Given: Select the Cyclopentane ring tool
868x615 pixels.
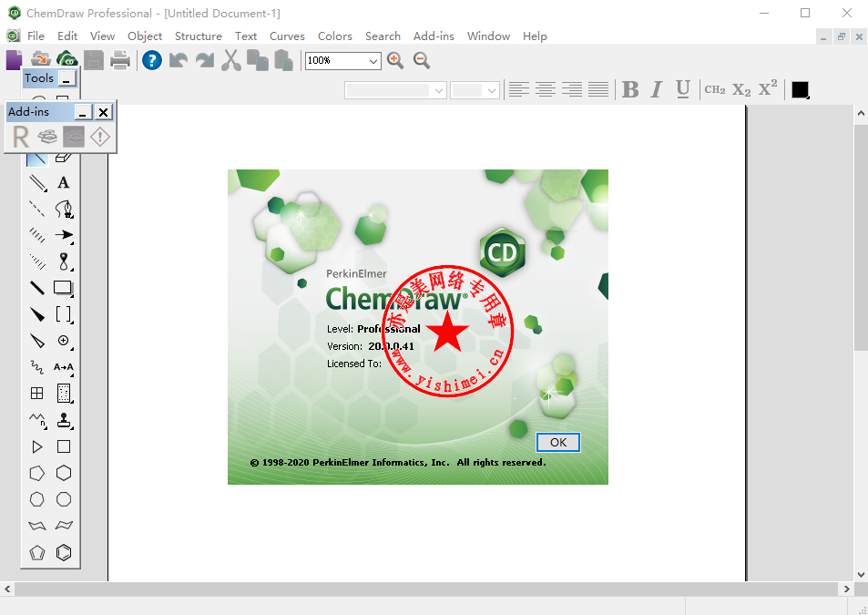Looking at the screenshot, I should [37, 473].
